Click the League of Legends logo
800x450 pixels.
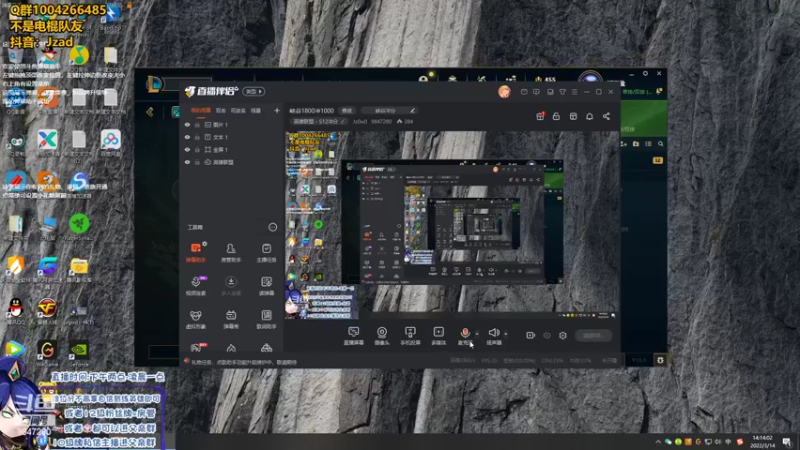pyautogui.click(x=154, y=84)
